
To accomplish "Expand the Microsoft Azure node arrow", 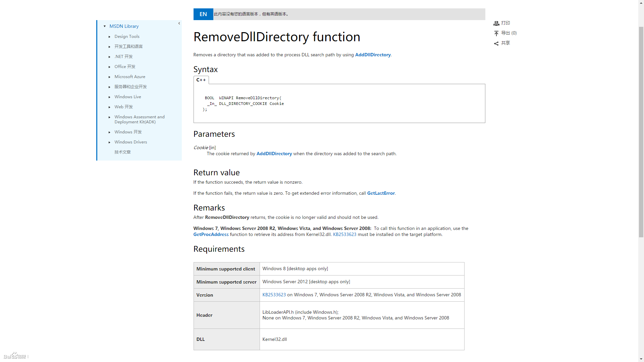I will pos(109,77).
